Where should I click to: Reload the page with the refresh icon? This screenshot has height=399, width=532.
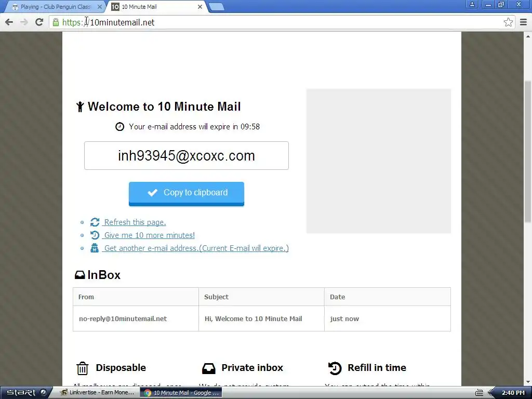tap(39, 22)
